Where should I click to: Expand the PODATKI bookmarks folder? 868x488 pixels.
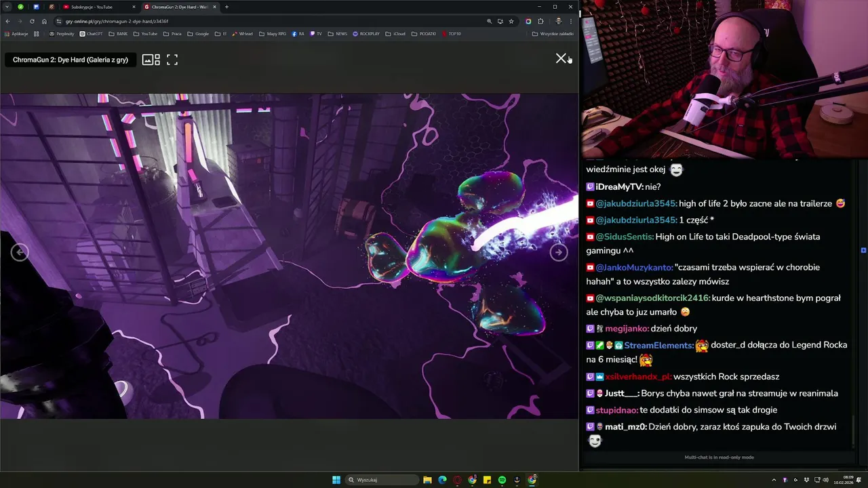424,33
